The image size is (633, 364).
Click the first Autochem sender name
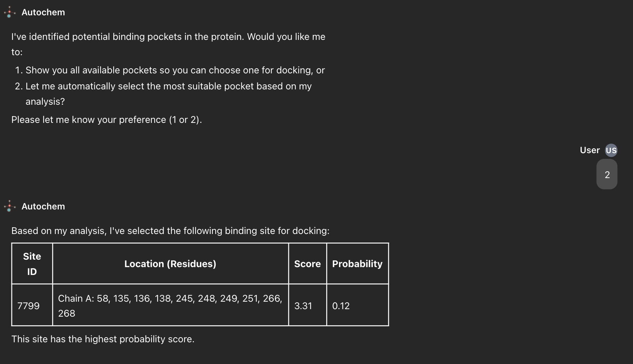point(43,12)
